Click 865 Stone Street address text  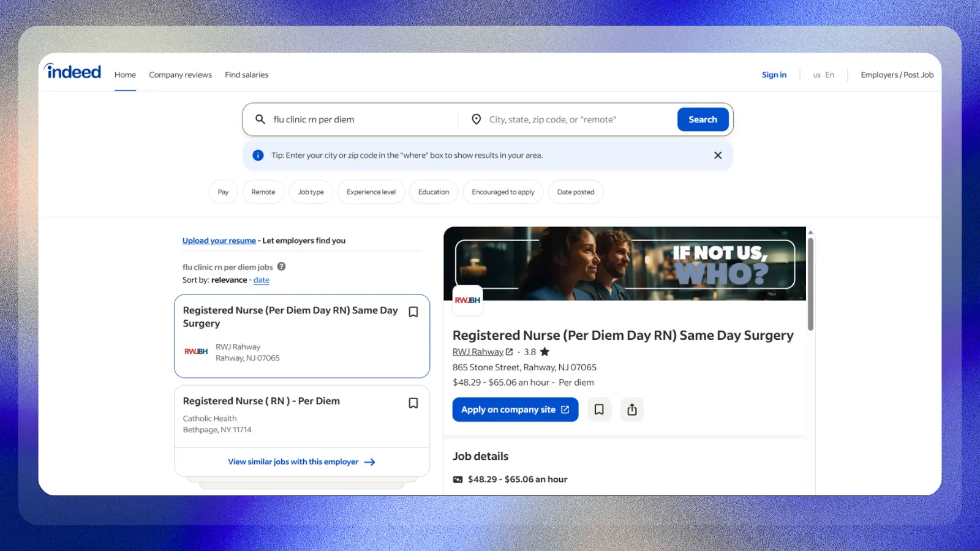(524, 367)
